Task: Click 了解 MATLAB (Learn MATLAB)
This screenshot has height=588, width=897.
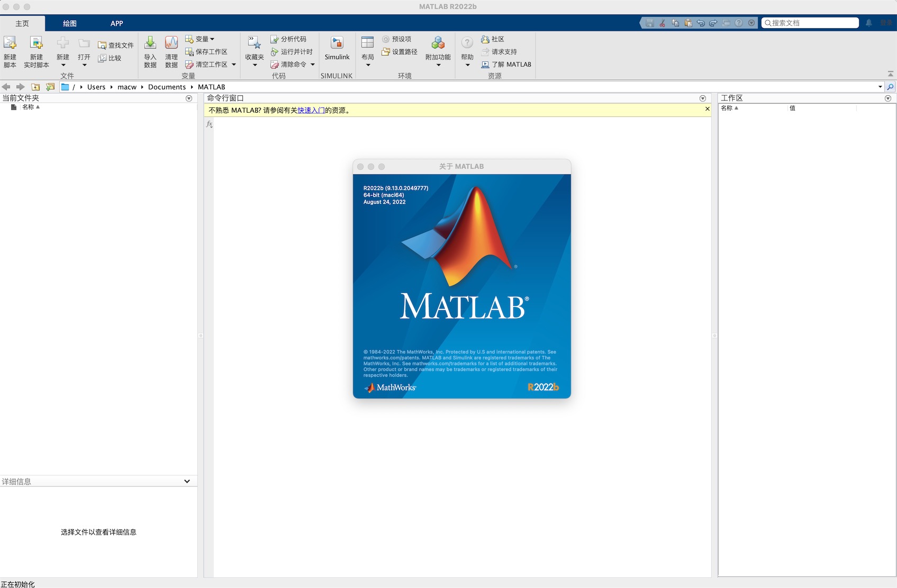Action: [506, 65]
